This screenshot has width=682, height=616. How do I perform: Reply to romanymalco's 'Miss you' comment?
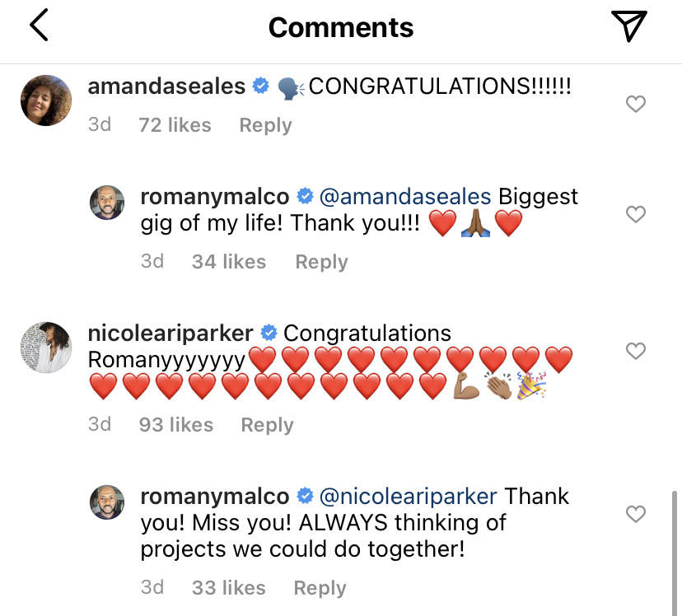coord(320,588)
